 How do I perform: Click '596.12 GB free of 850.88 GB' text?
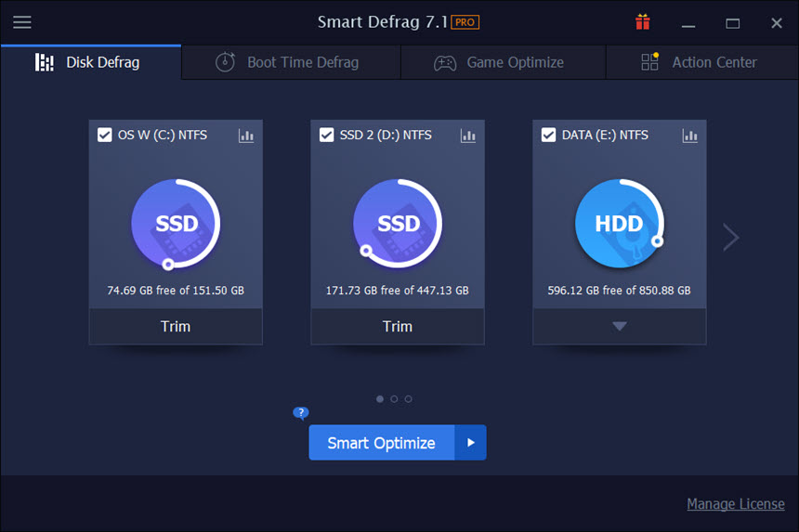pyautogui.click(x=619, y=291)
